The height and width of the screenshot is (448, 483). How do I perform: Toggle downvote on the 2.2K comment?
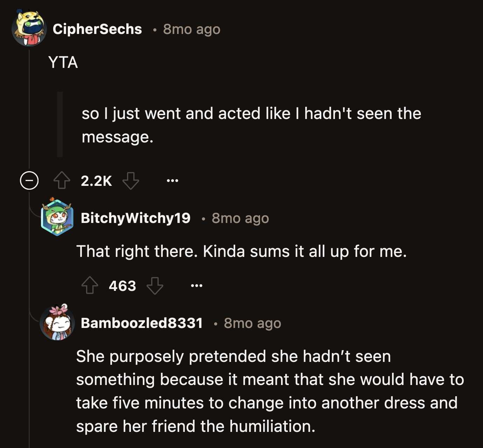(x=131, y=181)
